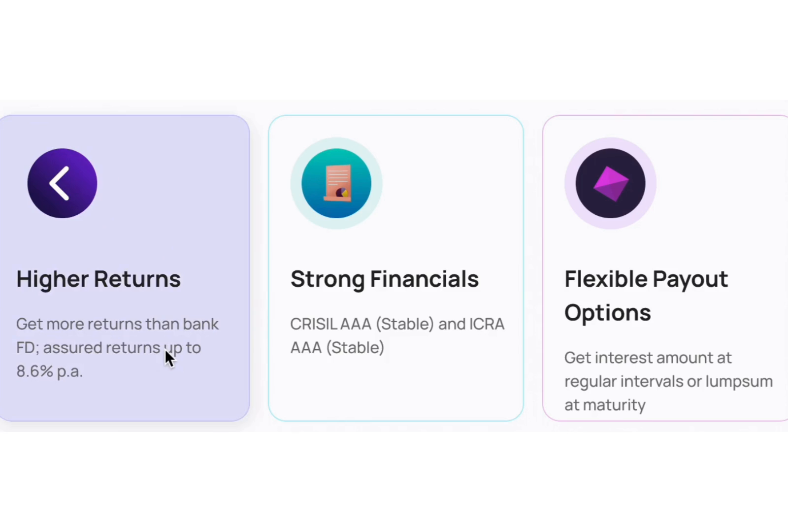
Task: Click the 'regular intervals or lumpsum' text
Action: point(668,381)
